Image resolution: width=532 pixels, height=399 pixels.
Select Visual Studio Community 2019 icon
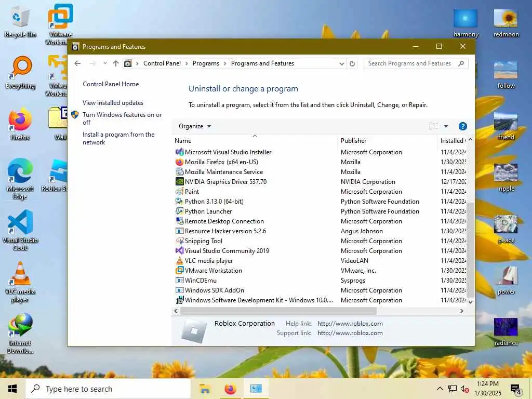click(179, 251)
